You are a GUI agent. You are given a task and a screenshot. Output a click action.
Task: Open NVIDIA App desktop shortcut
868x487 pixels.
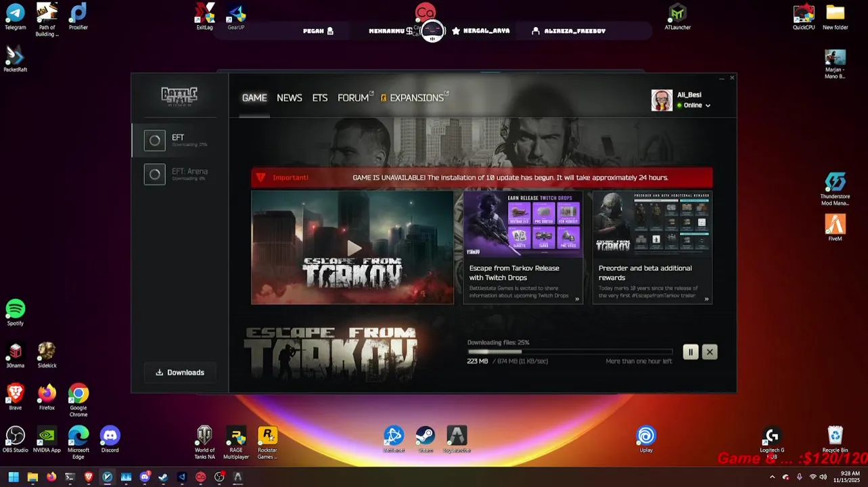(x=47, y=439)
